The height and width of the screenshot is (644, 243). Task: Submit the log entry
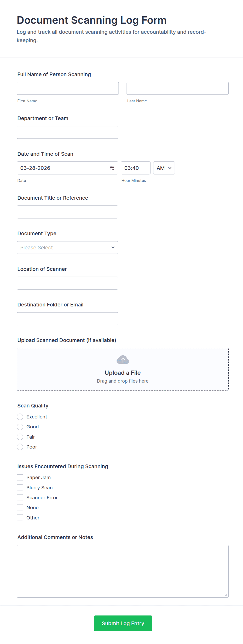click(x=123, y=623)
